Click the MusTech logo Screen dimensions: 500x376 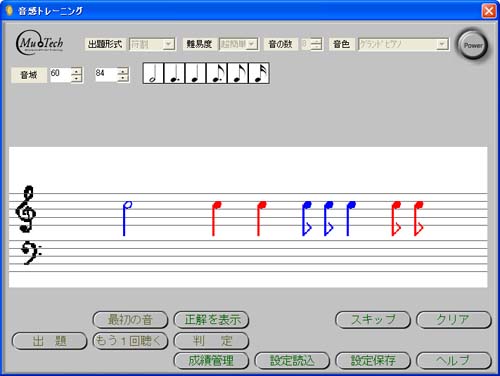39,43
